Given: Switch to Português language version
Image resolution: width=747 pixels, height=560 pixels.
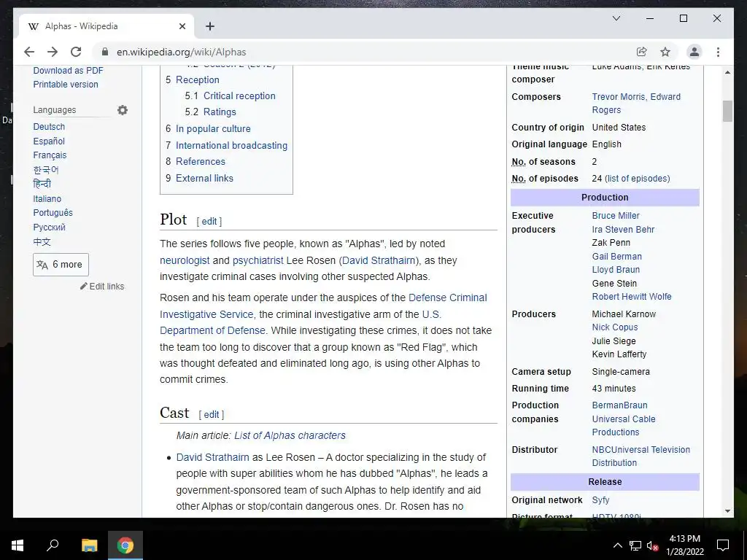Looking at the screenshot, I should 53,213.
